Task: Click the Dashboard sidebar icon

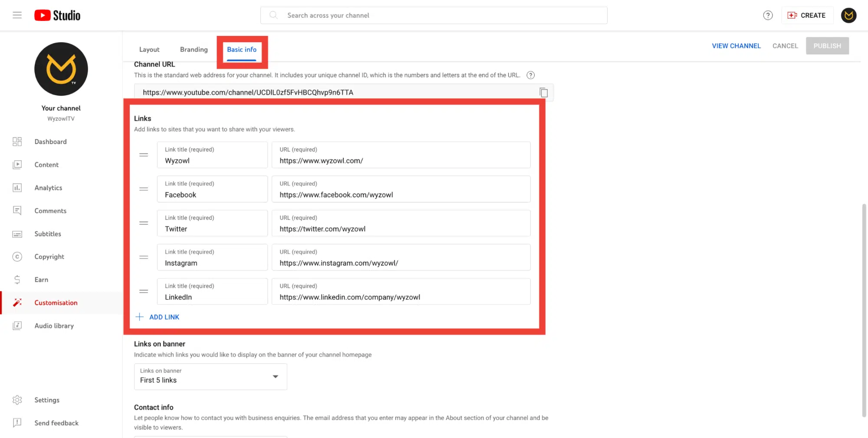Action: click(17, 142)
